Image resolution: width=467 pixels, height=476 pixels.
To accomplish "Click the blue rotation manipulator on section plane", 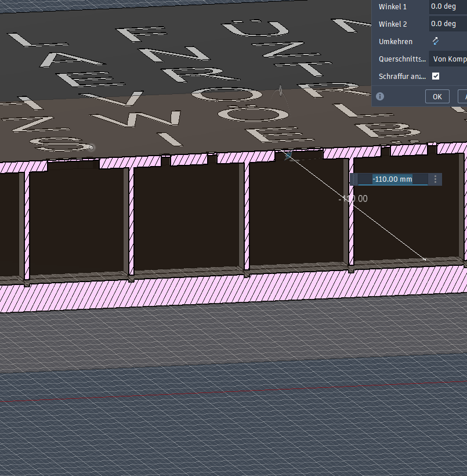I will [x=288, y=156].
